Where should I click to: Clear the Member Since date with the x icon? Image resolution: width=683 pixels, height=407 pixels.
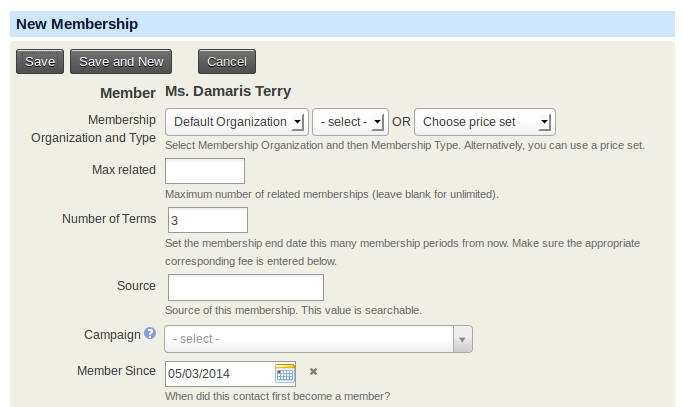pos(313,372)
